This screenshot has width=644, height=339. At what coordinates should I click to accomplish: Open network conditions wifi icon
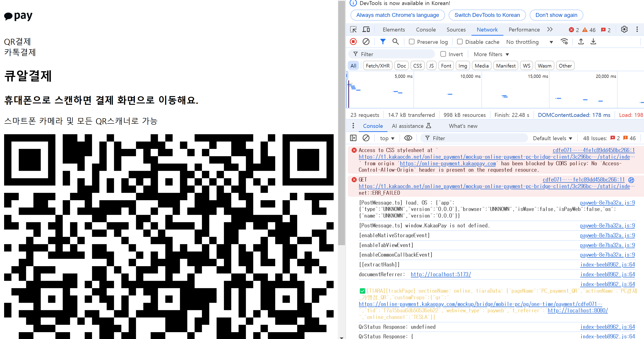pos(565,42)
